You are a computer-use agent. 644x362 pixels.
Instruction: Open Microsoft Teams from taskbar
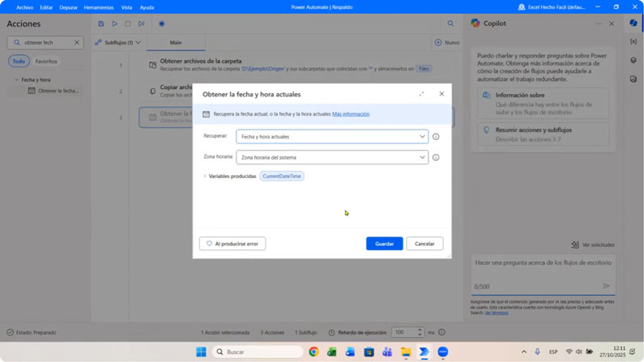[387, 352]
